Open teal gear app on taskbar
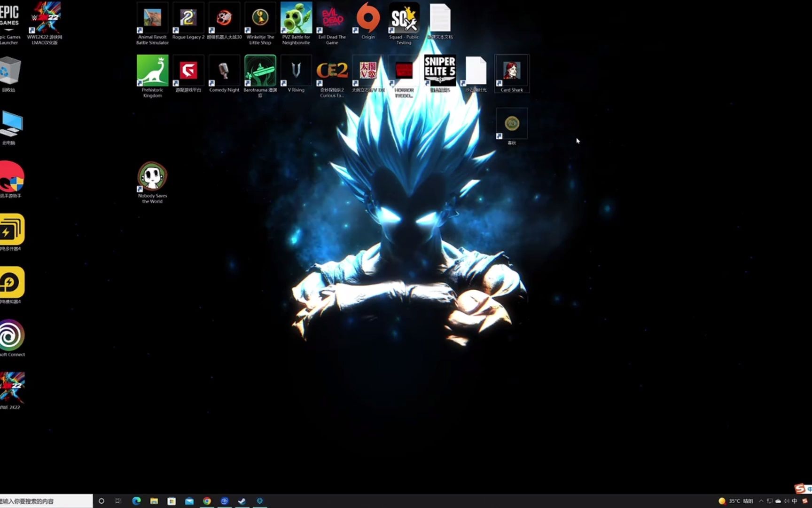 coord(260,501)
